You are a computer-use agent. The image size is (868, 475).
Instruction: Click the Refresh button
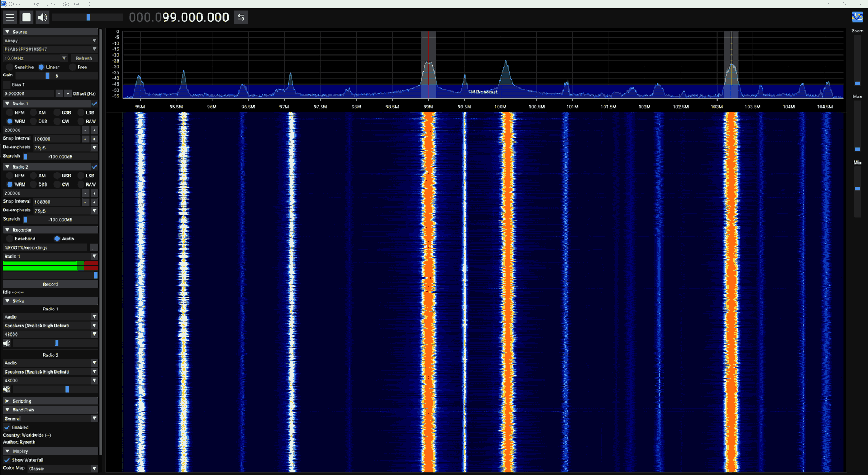[84, 59]
